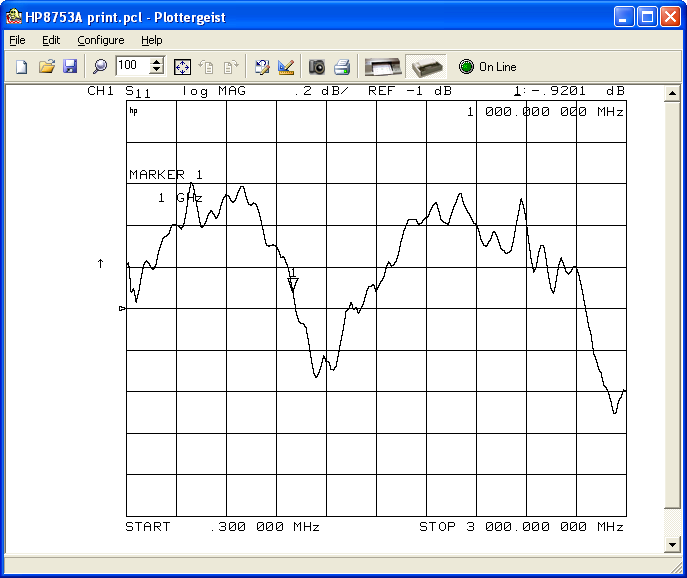Click the printer icon
This screenshot has height=578, width=687.
(x=342, y=67)
